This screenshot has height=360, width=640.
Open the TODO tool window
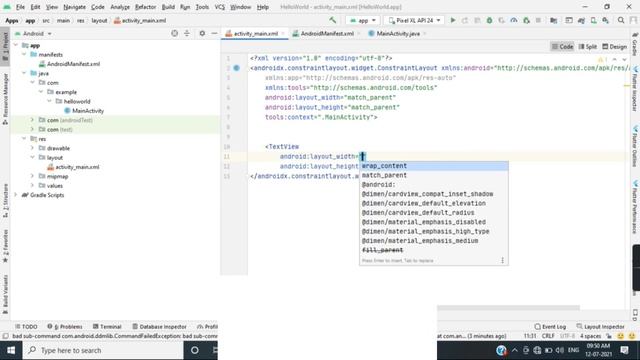pyautogui.click(x=26, y=327)
